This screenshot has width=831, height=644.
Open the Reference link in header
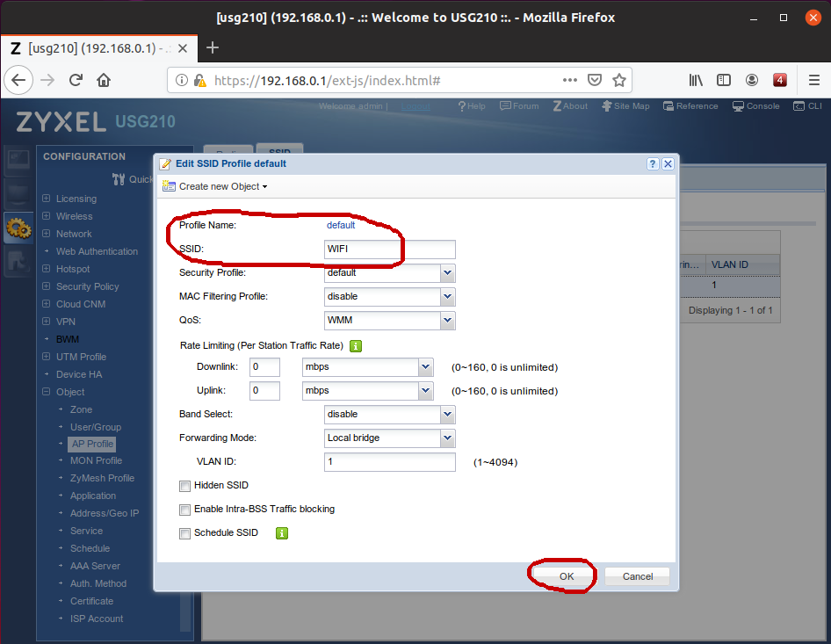690,106
